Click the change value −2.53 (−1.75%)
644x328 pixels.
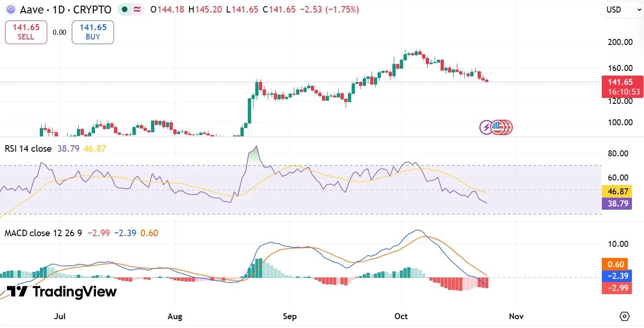(x=329, y=9)
